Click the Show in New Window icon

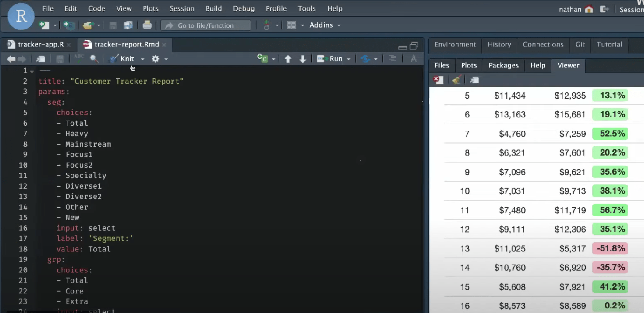click(41, 59)
